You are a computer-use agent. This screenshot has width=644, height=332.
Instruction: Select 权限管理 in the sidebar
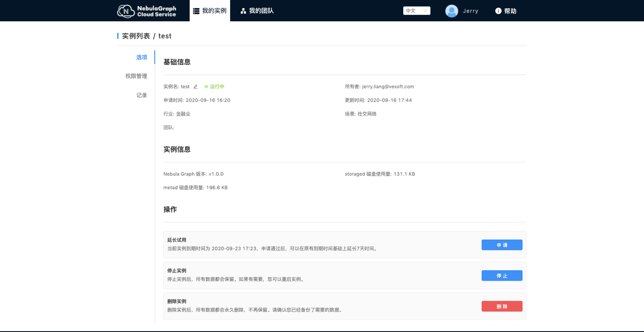click(136, 76)
